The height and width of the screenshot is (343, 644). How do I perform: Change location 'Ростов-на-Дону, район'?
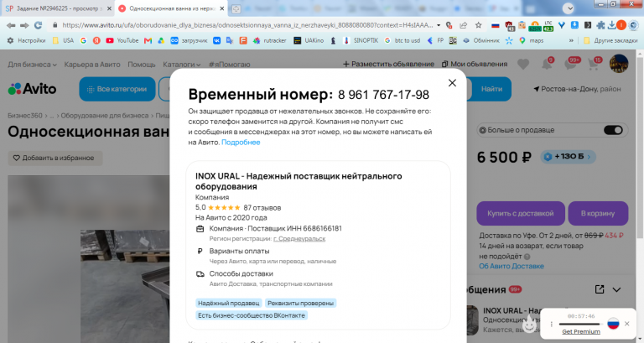click(577, 89)
